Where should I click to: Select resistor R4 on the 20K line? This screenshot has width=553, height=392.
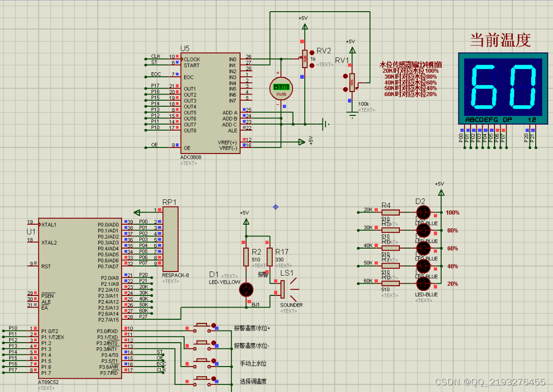(391, 212)
